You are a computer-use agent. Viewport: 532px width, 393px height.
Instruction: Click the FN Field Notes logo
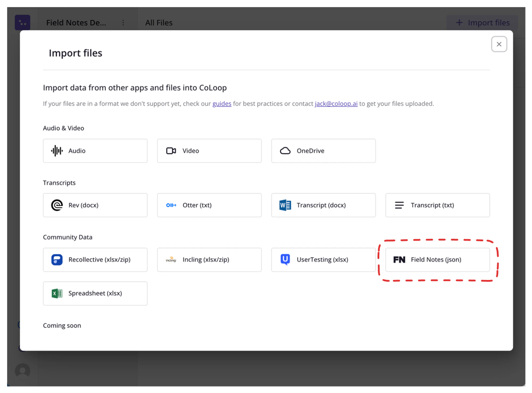pyautogui.click(x=399, y=260)
